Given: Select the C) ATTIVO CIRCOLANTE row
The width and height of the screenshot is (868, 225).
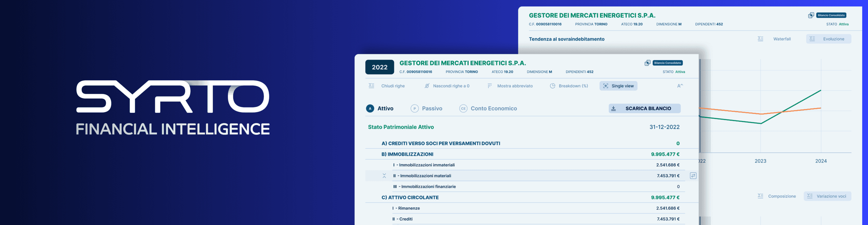Looking at the screenshot, I should click(x=532, y=198).
